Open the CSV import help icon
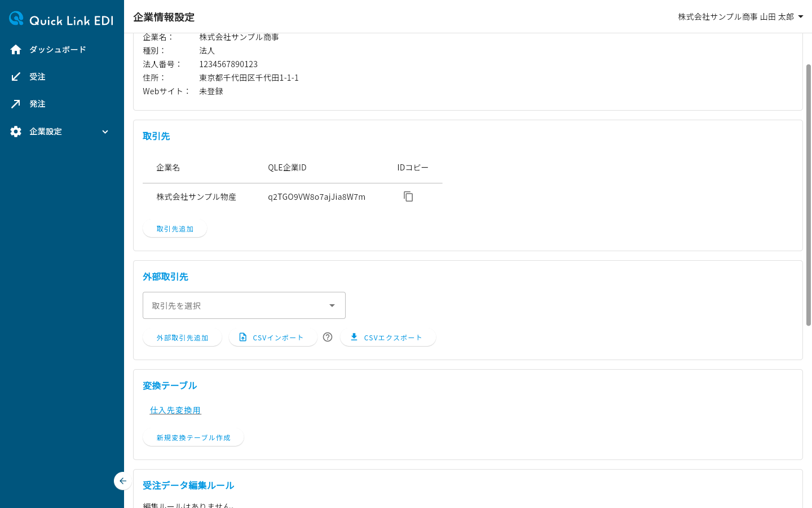The height and width of the screenshot is (508, 812). 328,337
